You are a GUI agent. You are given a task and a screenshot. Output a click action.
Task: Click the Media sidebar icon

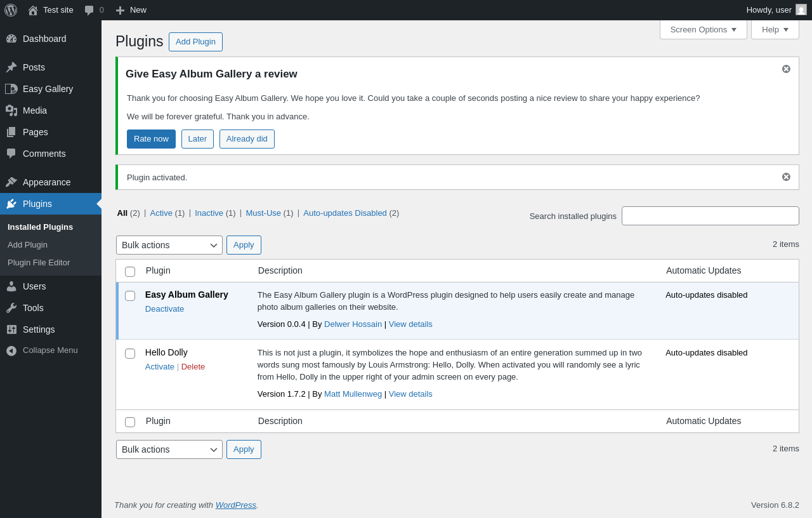pos(11,110)
